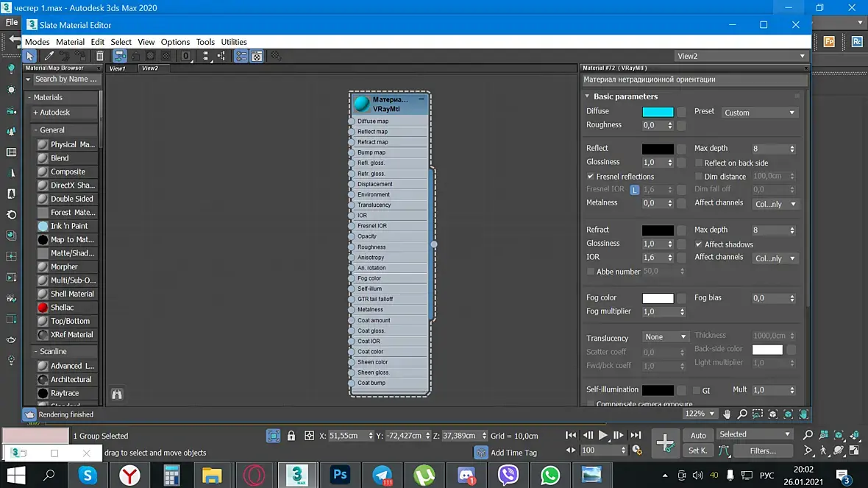Select Multi/Sub-Object material in browser

[x=66, y=280]
